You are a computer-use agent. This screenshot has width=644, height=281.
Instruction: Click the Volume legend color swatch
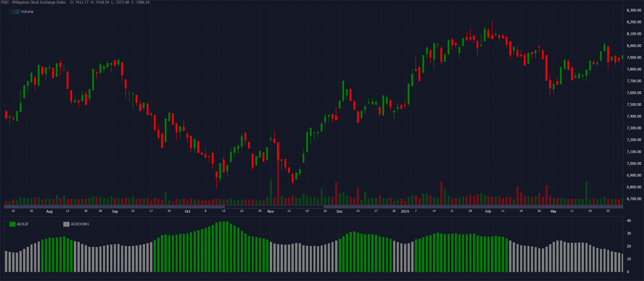(17, 12)
